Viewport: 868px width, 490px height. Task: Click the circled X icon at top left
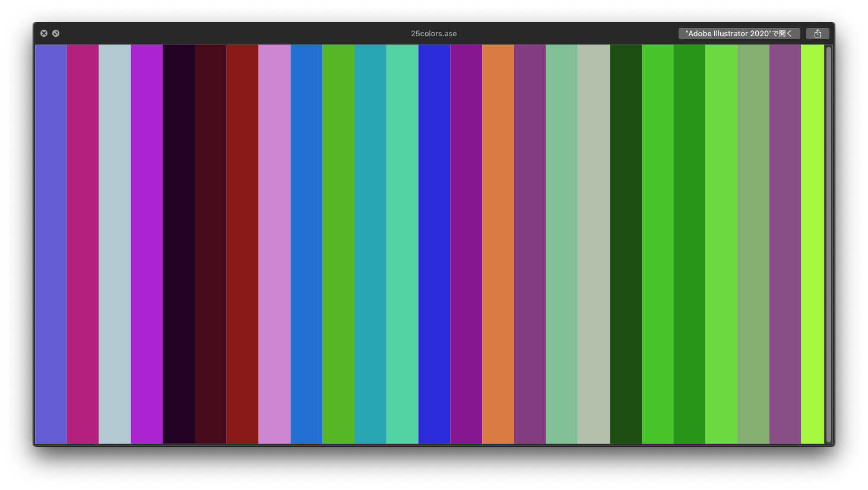(x=44, y=33)
